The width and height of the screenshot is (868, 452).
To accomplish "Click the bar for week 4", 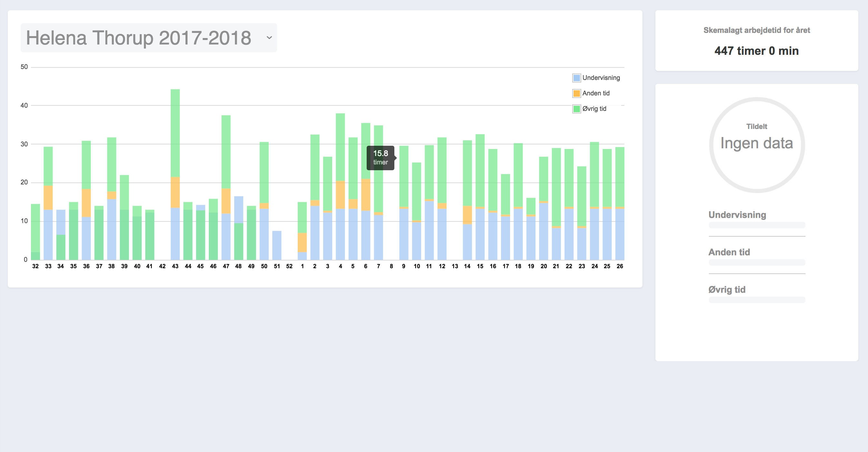I will pos(340,187).
